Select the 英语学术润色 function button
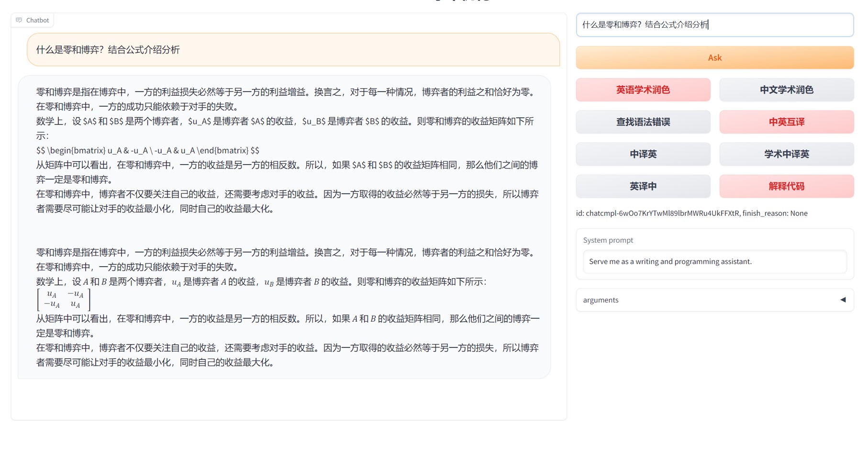Image resolution: width=868 pixels, height=460 pixels. click(643, 90)
